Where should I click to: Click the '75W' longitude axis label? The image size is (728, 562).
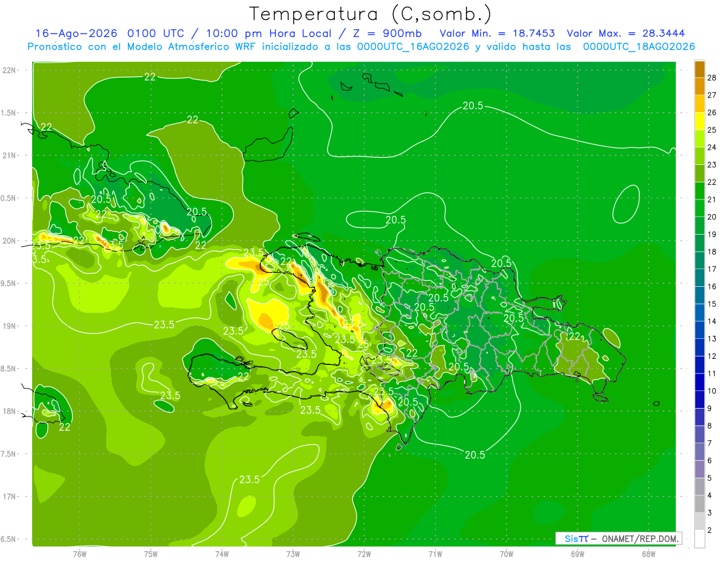point(151,553)
